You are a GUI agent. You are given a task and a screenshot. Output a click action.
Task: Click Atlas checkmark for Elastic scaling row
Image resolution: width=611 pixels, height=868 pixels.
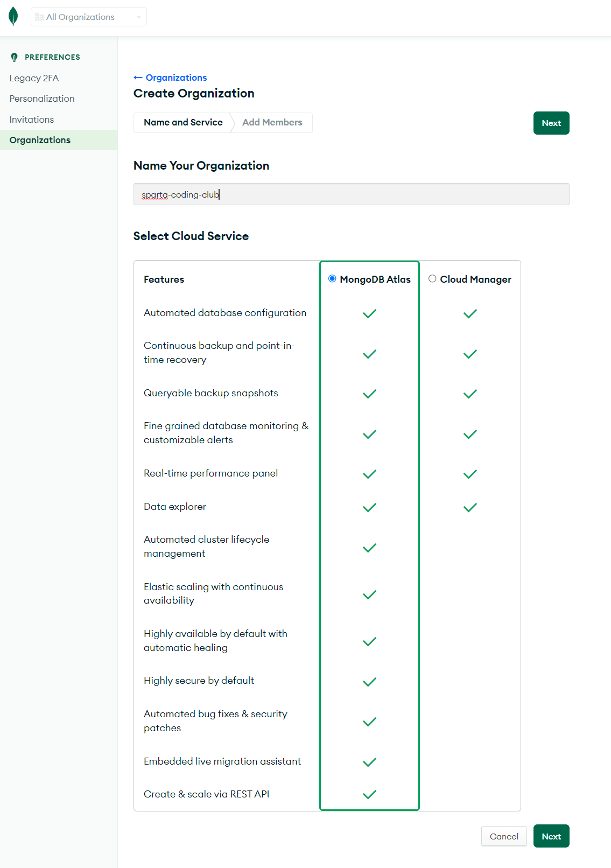pos(369,594)
